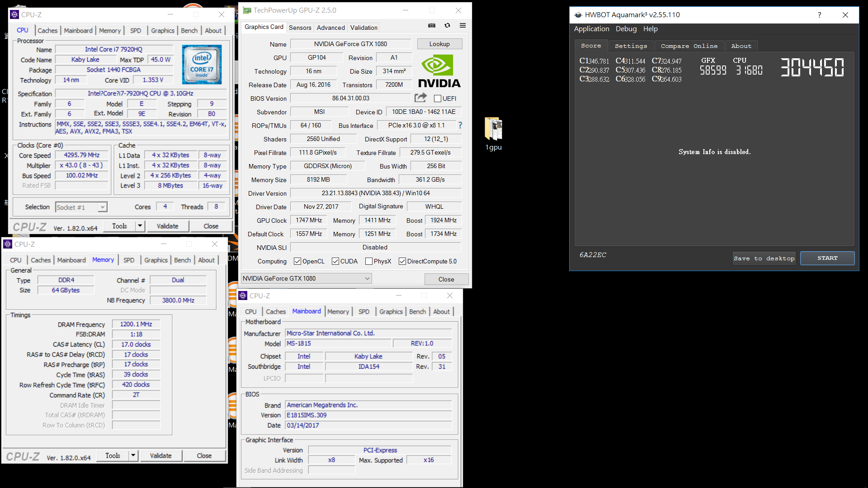The height and width of the screenshot is (488, 868).
Task: Select Graphics tab in CPU-Z Mainboard window
Action: point(391,312)
